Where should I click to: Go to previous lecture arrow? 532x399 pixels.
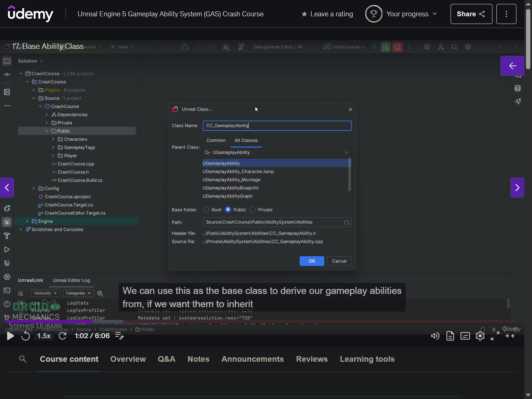(7, 188)
